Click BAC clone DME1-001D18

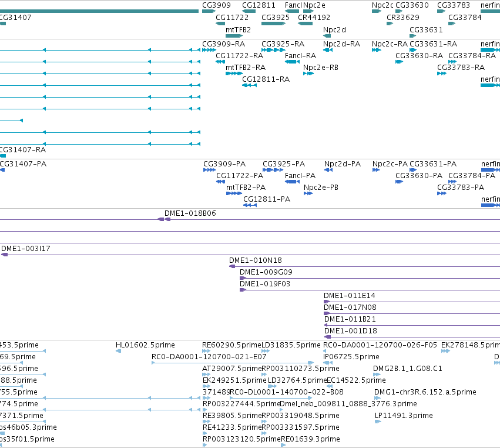tap(350, 332)
